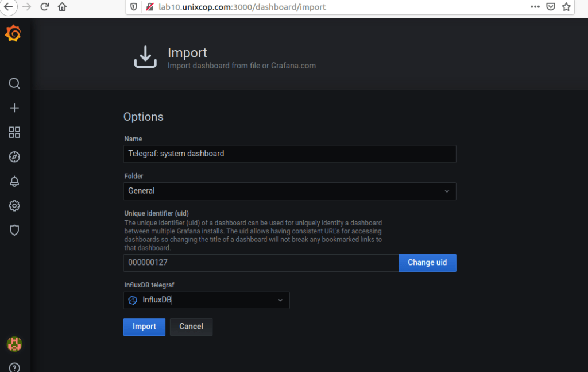Click the Options heading text

pos(143,117)
